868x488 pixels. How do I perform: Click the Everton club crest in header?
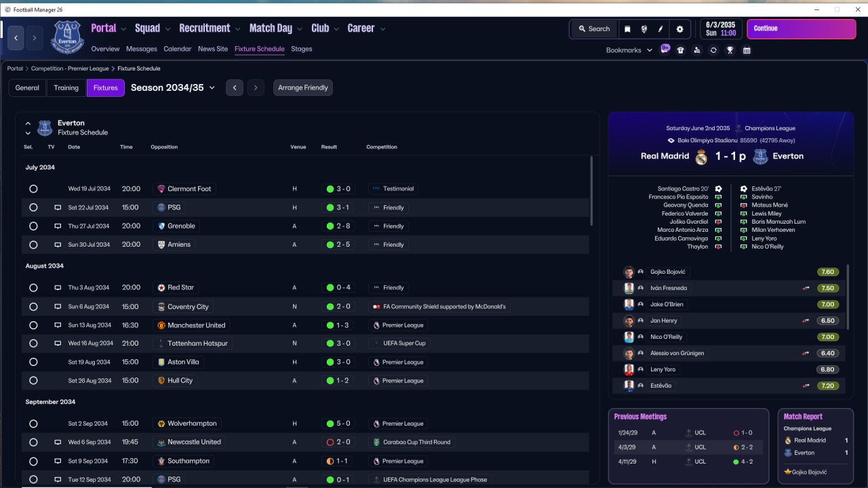click(x=67, y=37)
